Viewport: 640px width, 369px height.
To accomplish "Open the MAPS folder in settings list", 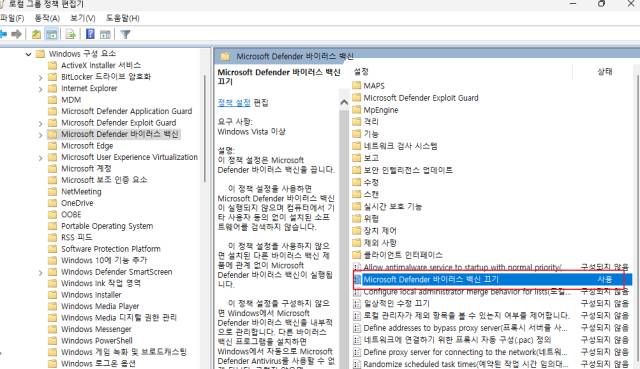I will 374,85.
